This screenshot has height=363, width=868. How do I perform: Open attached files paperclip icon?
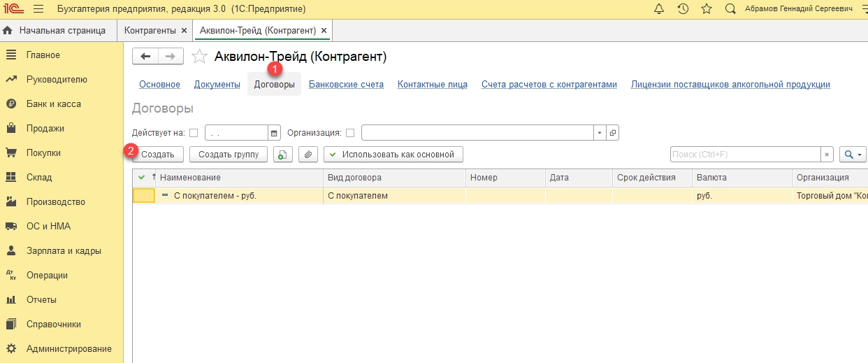tap(308, 154)
